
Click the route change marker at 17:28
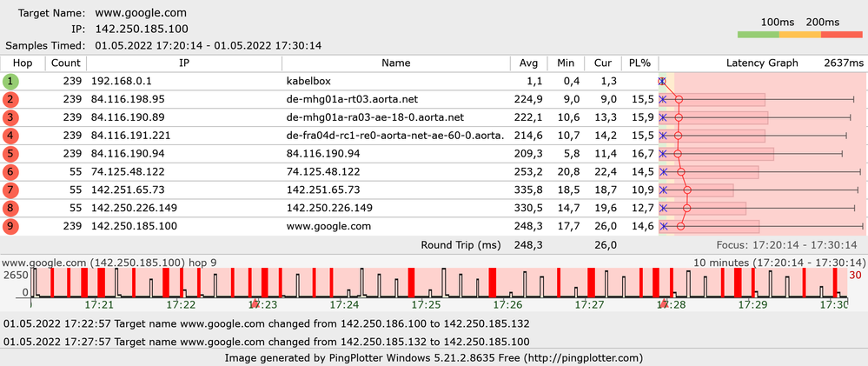click(665, 304)
